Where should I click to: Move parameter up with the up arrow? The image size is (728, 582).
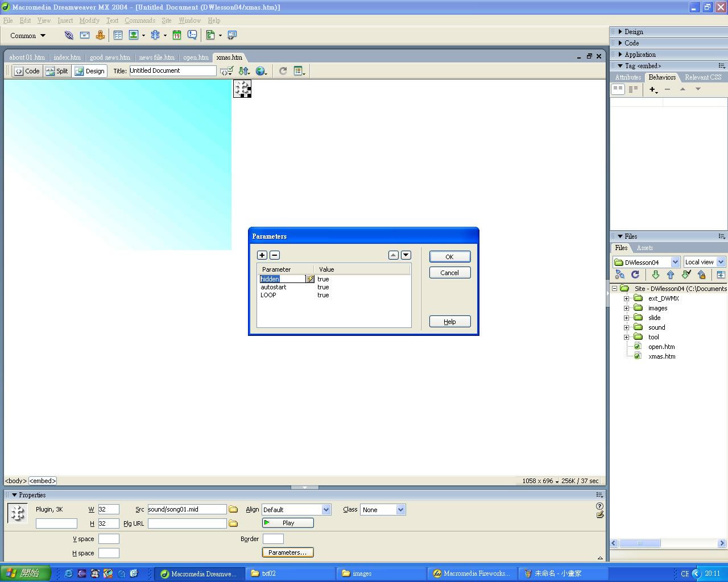(394, 255)
